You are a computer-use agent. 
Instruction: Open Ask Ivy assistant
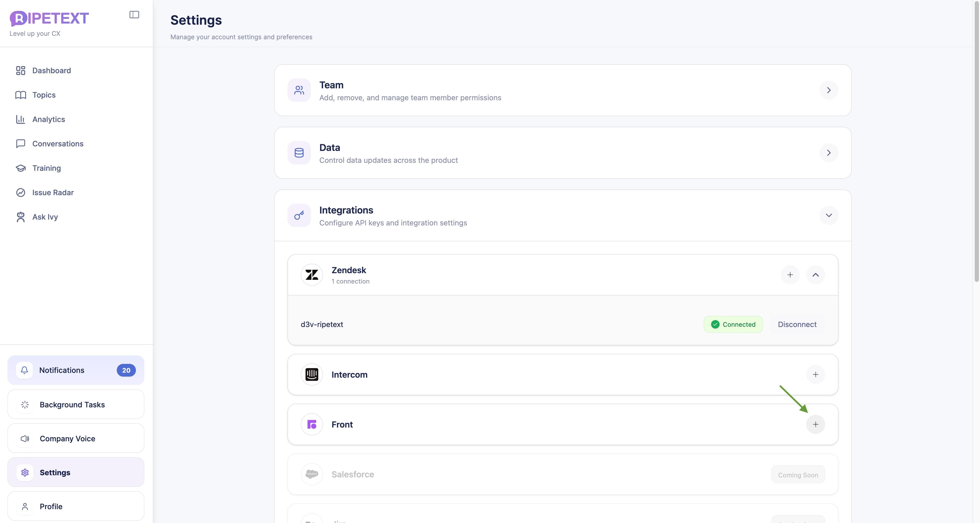tap(45, 217)
